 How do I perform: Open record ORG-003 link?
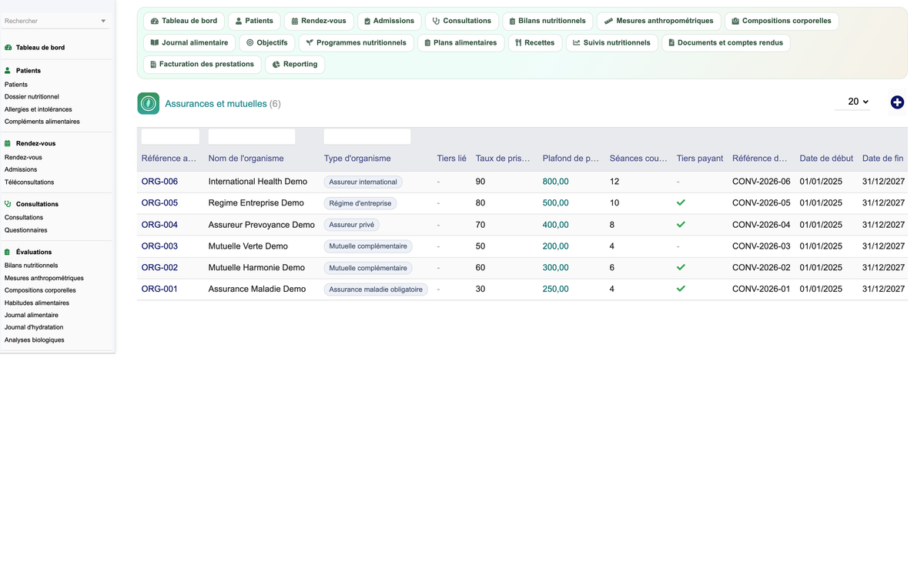coord(159,246)
